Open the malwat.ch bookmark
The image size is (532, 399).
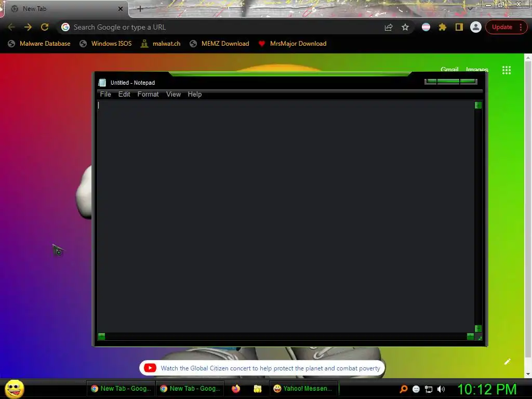(x=161, y=44)
